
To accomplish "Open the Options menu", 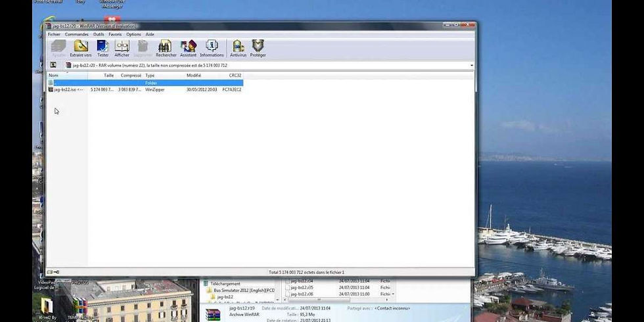I will [x=133, y=34].
